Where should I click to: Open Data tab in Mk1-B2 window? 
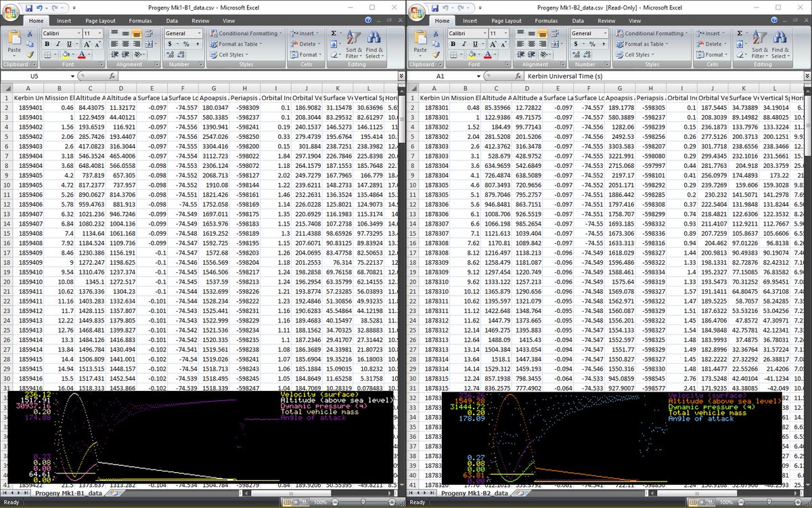(578, 21)
